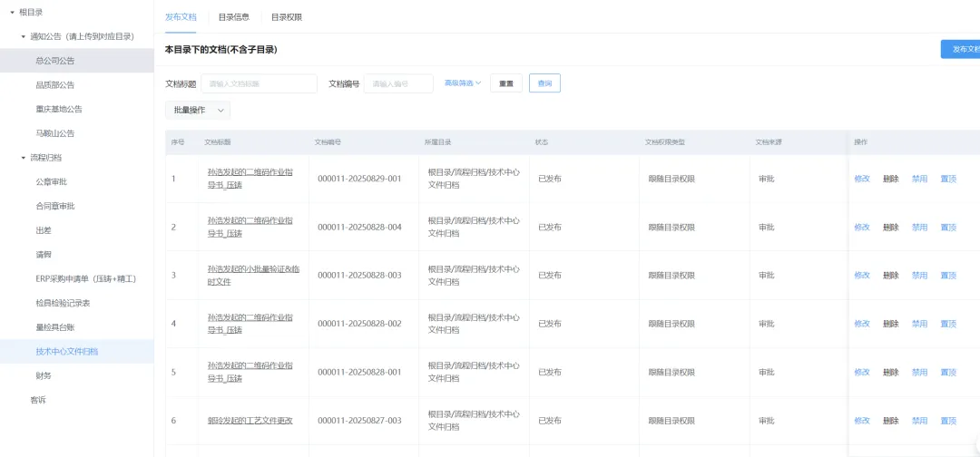Image resolution: width=980 pixels, height=457 pixels.
Task: Switch to the 目录权限 tab
Action: coord(286,17)
